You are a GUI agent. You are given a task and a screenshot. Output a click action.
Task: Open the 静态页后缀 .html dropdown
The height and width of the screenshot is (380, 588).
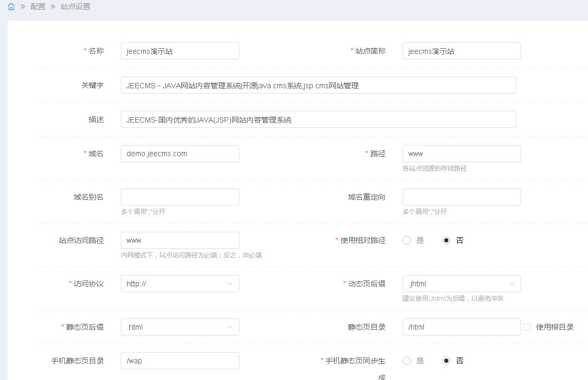[180, 327]
